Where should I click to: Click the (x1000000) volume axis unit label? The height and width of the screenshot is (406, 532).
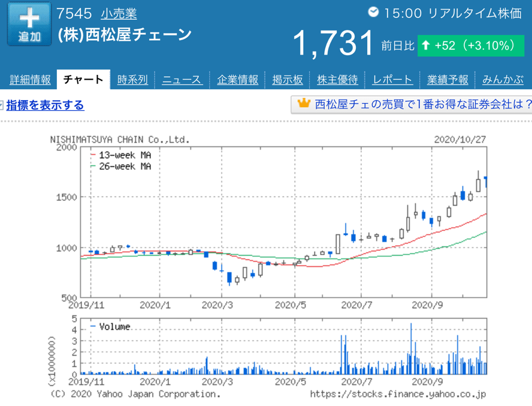click(52, 361)
